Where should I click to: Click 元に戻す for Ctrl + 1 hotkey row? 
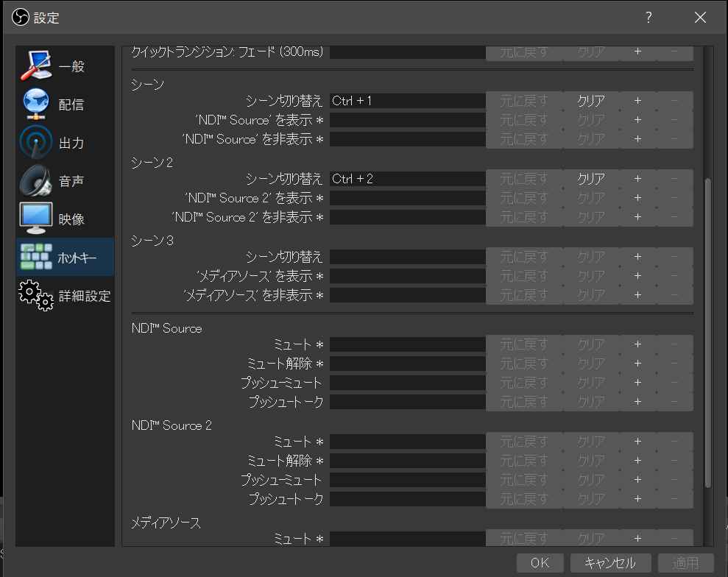(524, 101)
